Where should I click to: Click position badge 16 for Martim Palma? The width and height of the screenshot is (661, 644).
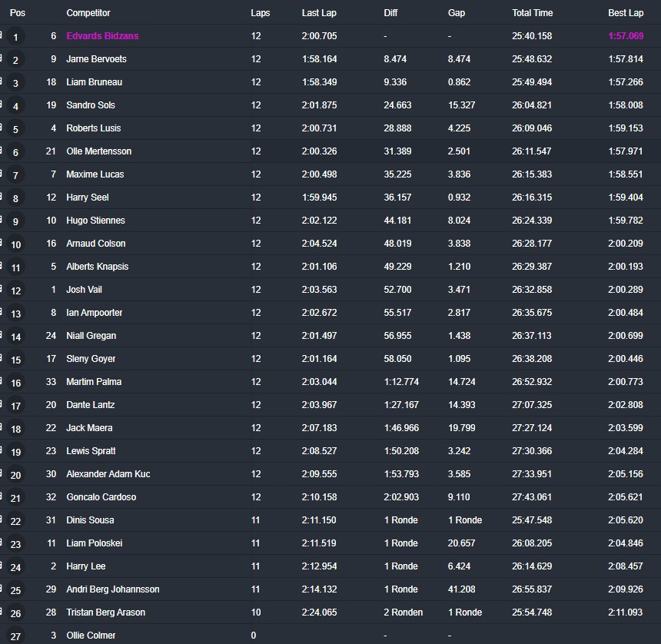coord(16,383)
